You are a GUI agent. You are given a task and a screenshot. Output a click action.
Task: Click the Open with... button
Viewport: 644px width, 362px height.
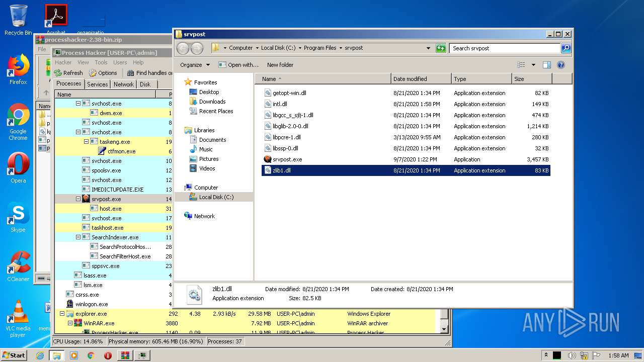238,65
